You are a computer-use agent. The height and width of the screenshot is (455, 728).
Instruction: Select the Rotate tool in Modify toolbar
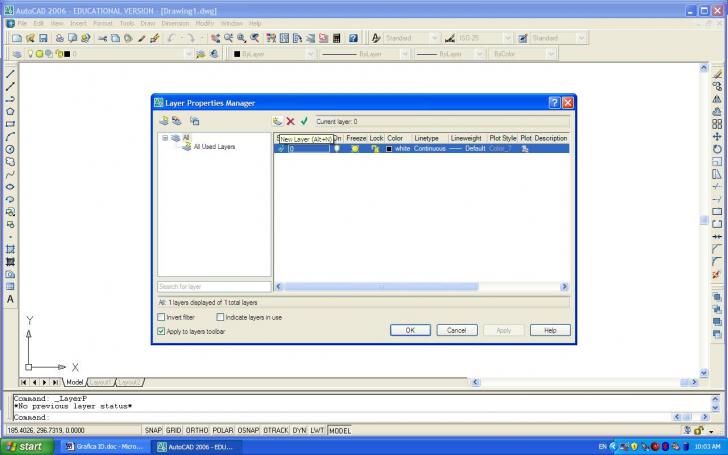[x=717, y=149]
